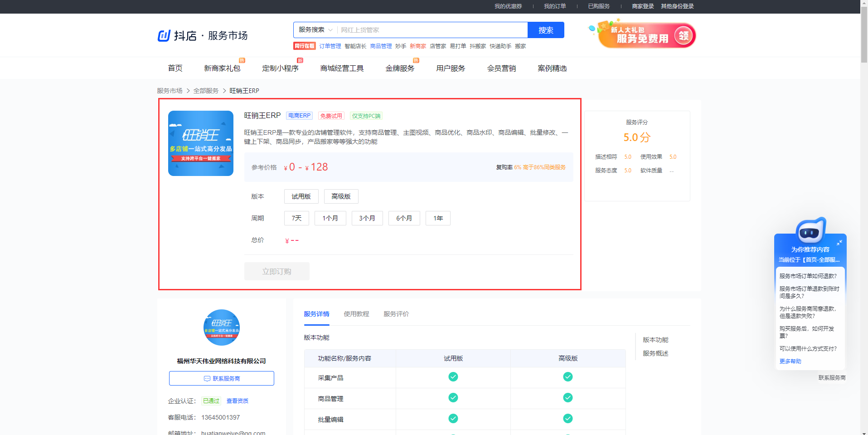This screenshot has height=435, width=868.
Task: Select the 7天 period option
Action: [x=297, y=218]
